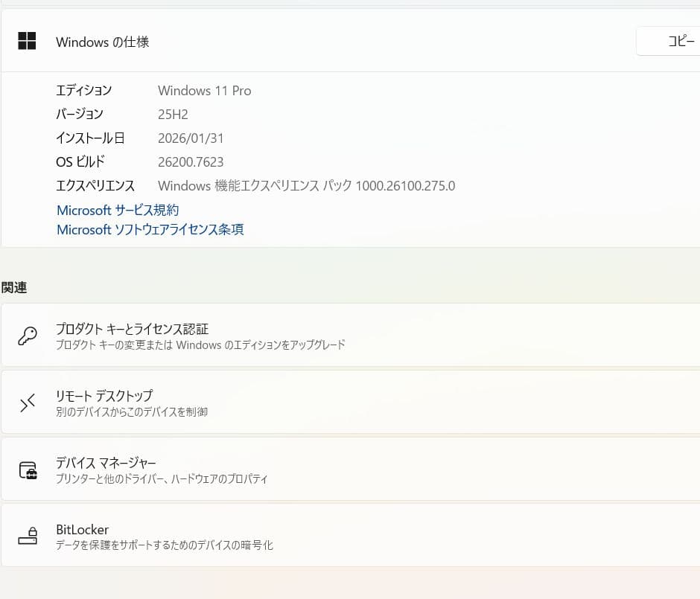The height and width of the screenshot is (599, 700).
Task: Select the key icon for プロダクト キー
Action: 28,335
